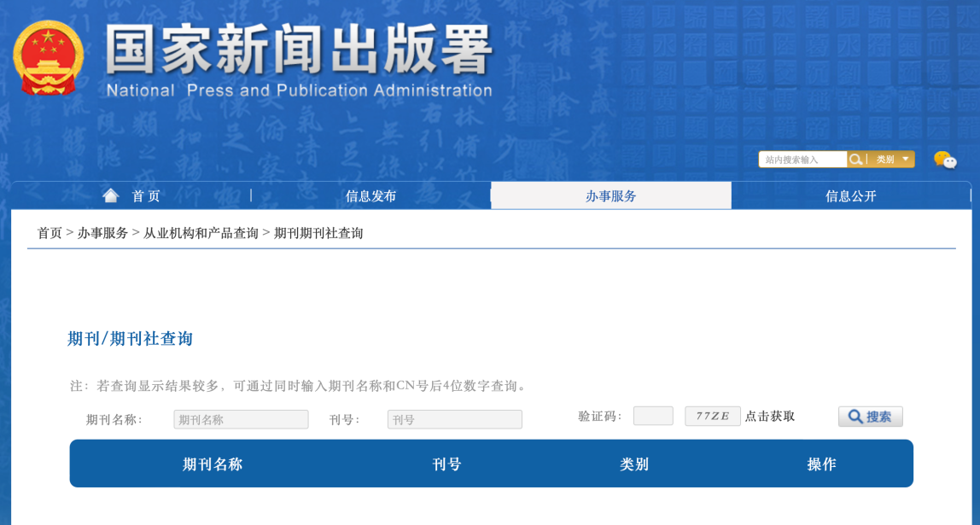The width and height of the screenshot is (980, 525).
Task: Click the site search magnifier icon
Action: pos(855,159)
